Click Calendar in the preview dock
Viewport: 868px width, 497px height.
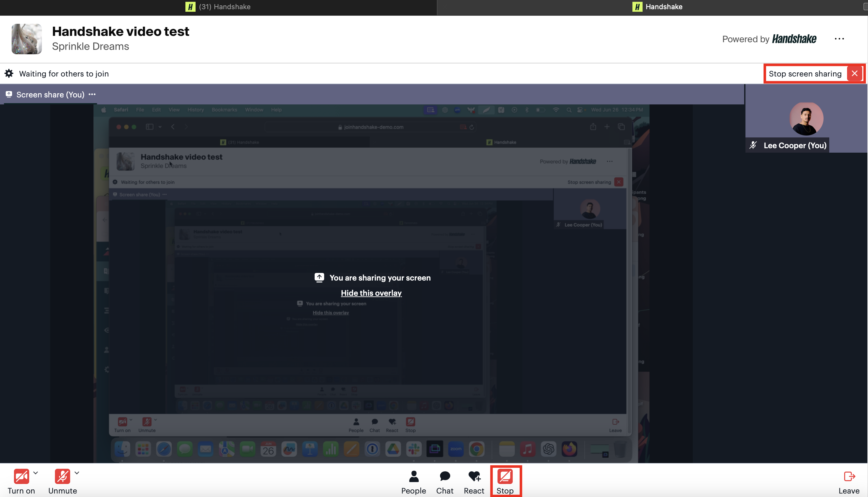point(268,449)
